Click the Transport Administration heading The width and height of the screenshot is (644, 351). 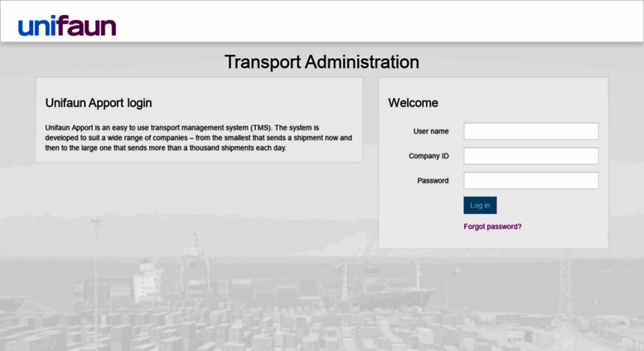pos(322,62)
